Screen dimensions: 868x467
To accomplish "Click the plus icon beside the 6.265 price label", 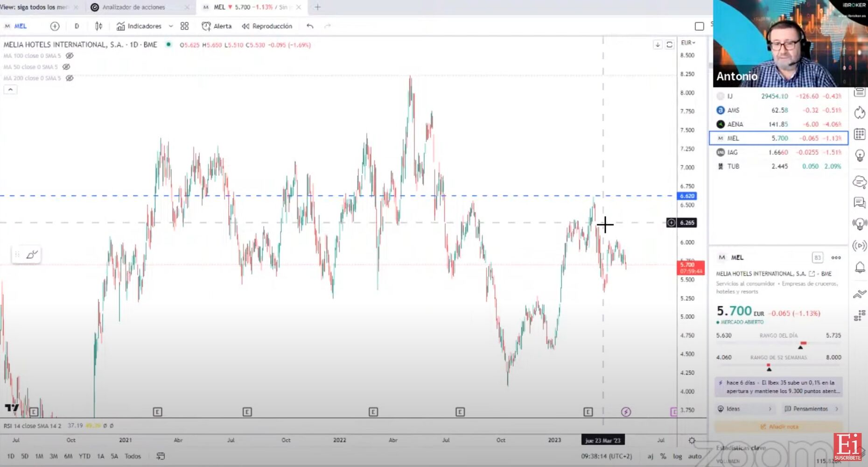I will 671,223.
